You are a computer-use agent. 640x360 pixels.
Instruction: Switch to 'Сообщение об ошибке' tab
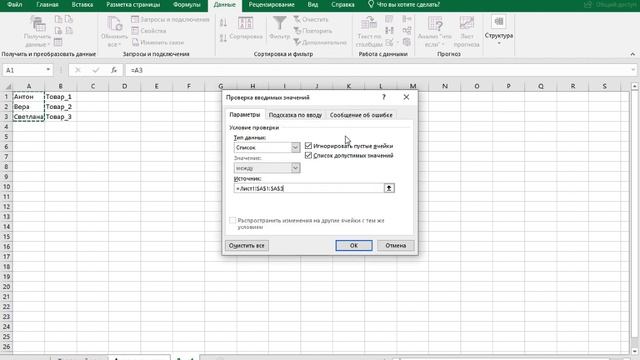click(361, 115)
